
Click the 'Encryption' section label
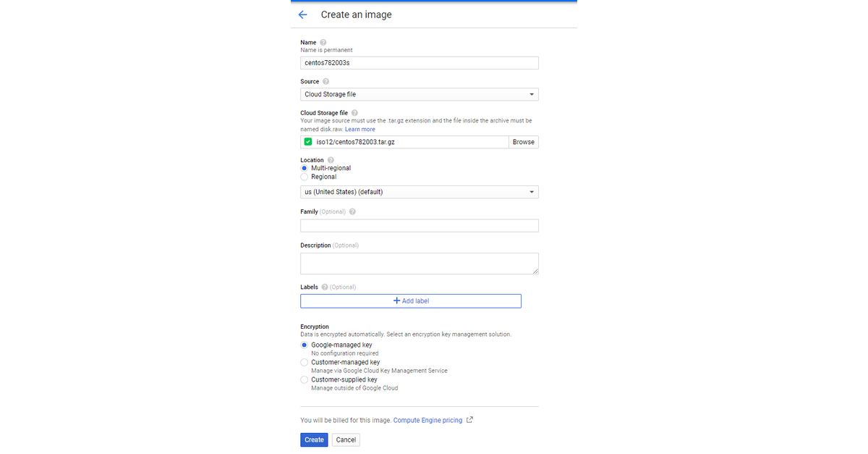pos(315,327)
